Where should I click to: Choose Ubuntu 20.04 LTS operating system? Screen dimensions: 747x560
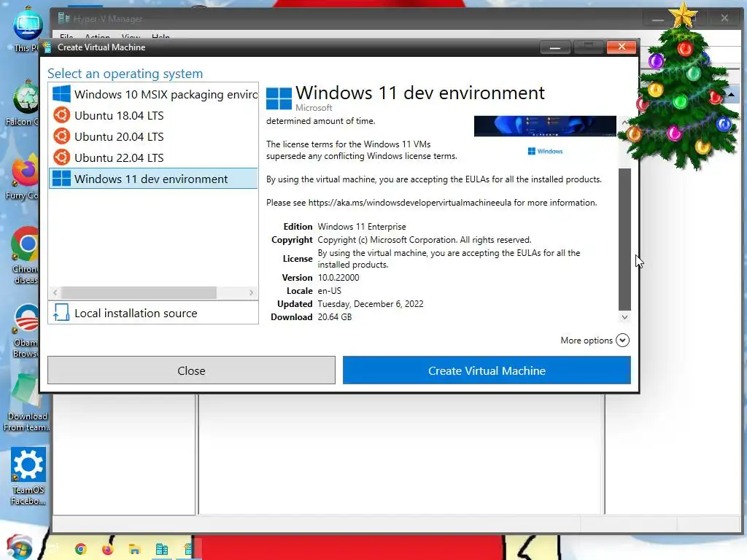[153, 136]
